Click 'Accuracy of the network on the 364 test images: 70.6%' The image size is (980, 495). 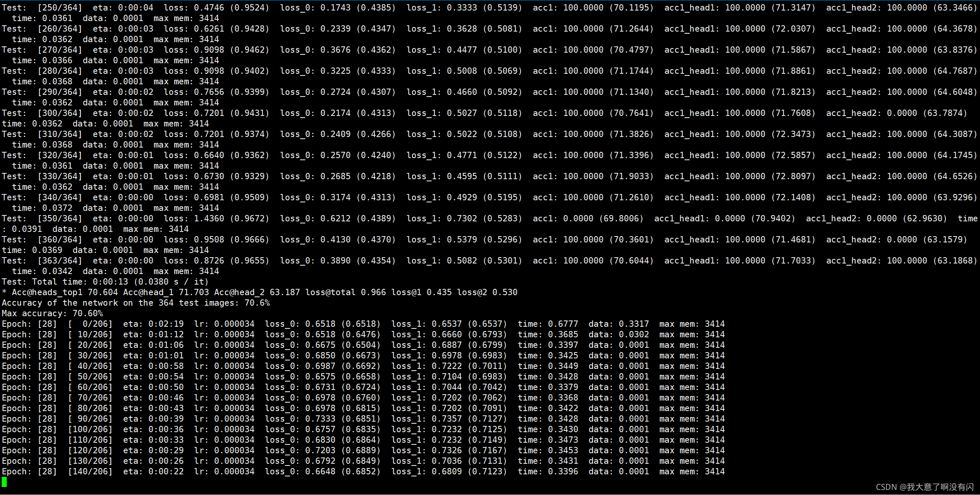click(136, 303)
